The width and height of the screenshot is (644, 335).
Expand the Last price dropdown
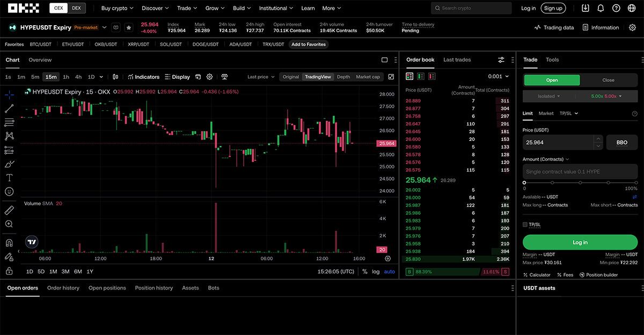(x=261, y=77)
